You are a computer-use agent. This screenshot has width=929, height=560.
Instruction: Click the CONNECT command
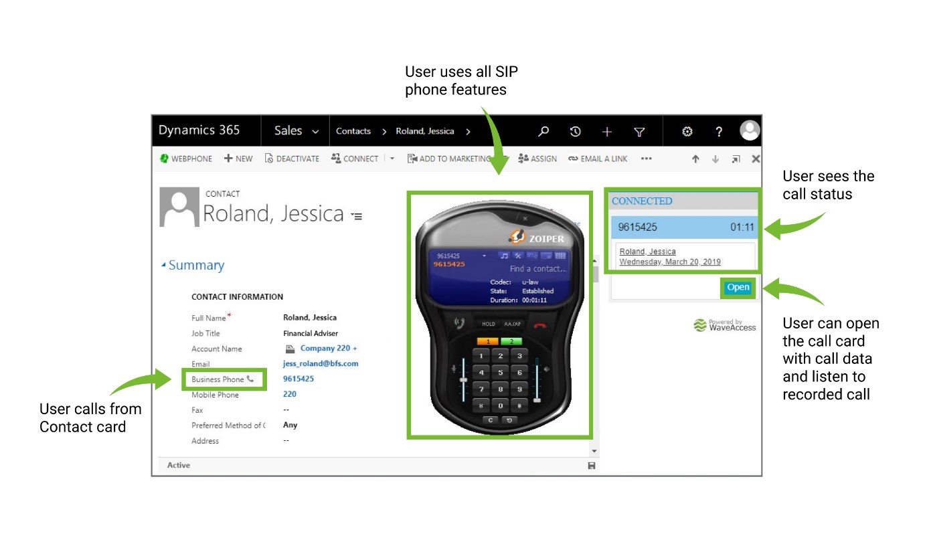click(x=355, y=159)
